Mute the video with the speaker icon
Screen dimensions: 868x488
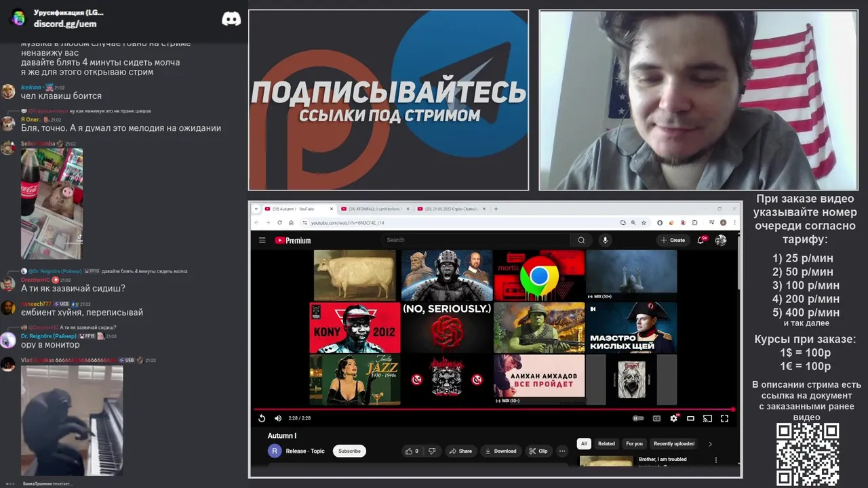(277, 418)
